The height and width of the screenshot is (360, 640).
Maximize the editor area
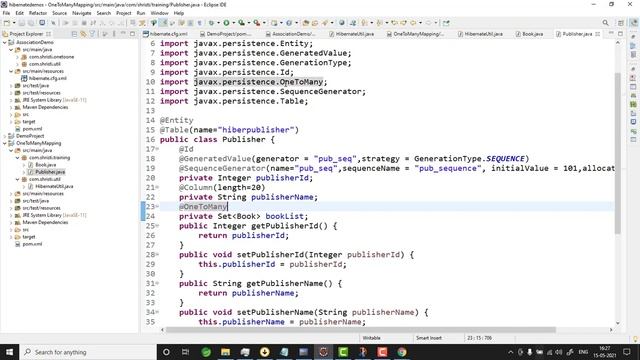(620, 33)
